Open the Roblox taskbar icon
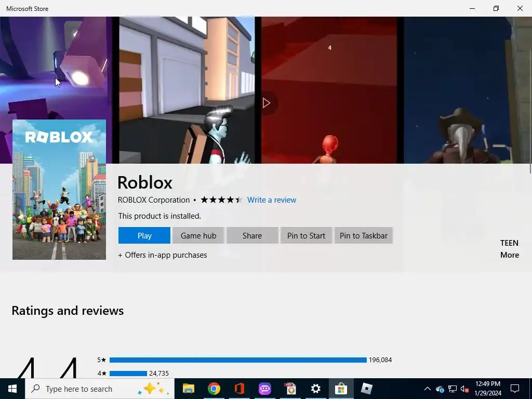 point(366,389)
